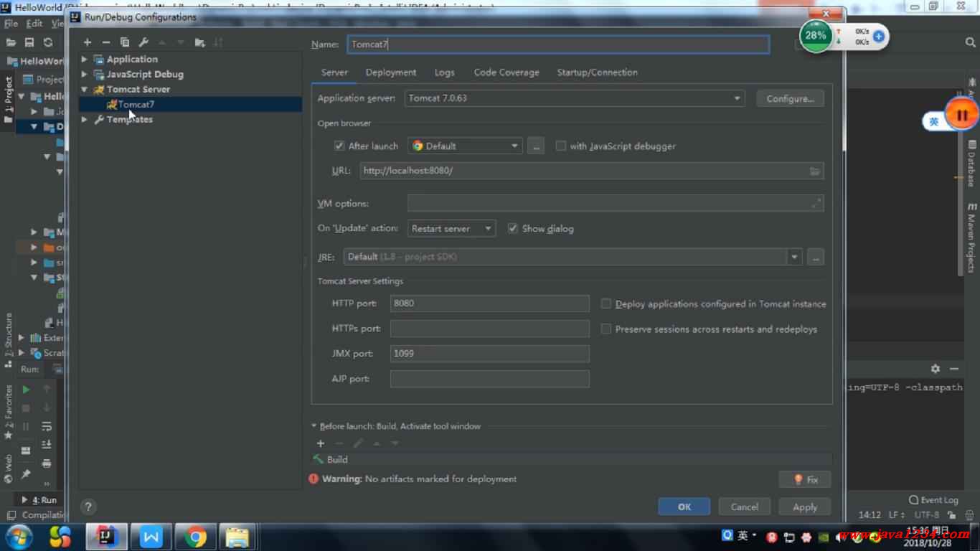Open the On Update action dropdown
This screenshot has height=551, width=980.
click(x=451, y=228)
